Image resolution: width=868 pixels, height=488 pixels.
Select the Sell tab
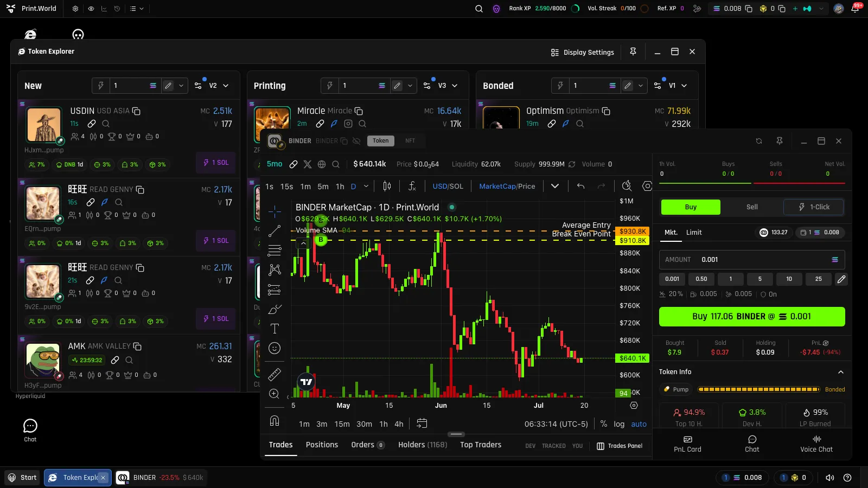[752, 207]
